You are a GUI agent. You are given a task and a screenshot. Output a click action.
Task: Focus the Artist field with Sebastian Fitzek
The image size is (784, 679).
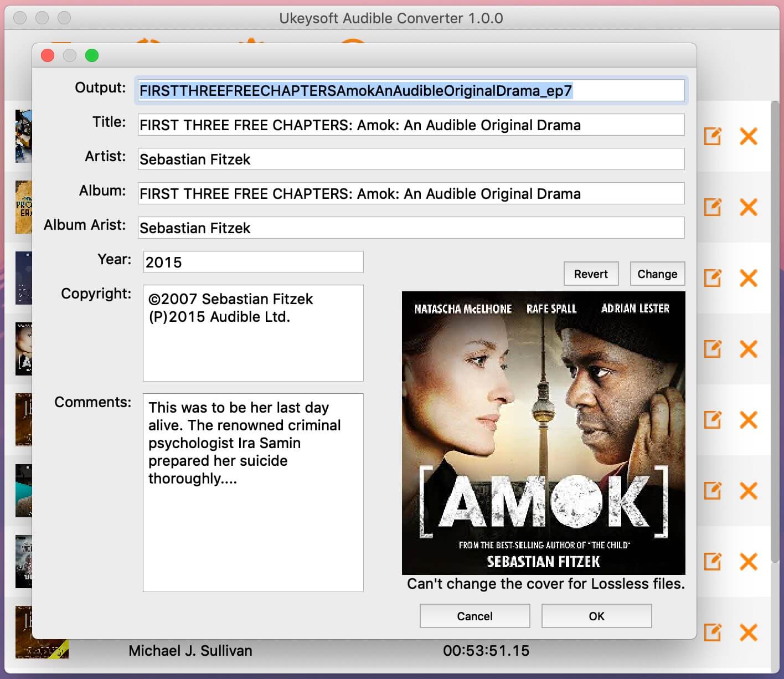point(411,159)
